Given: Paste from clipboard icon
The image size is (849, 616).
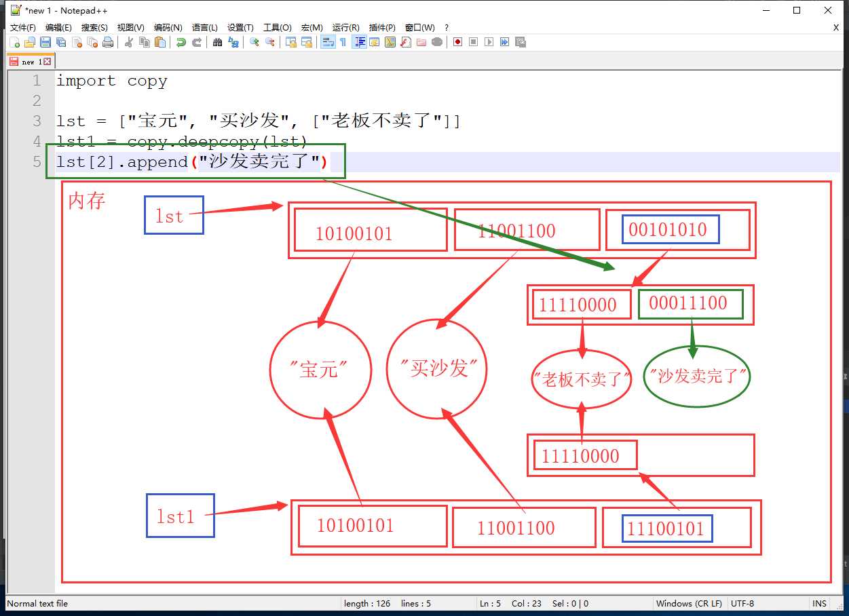Looking at the screenshot, I should point(159,42).
